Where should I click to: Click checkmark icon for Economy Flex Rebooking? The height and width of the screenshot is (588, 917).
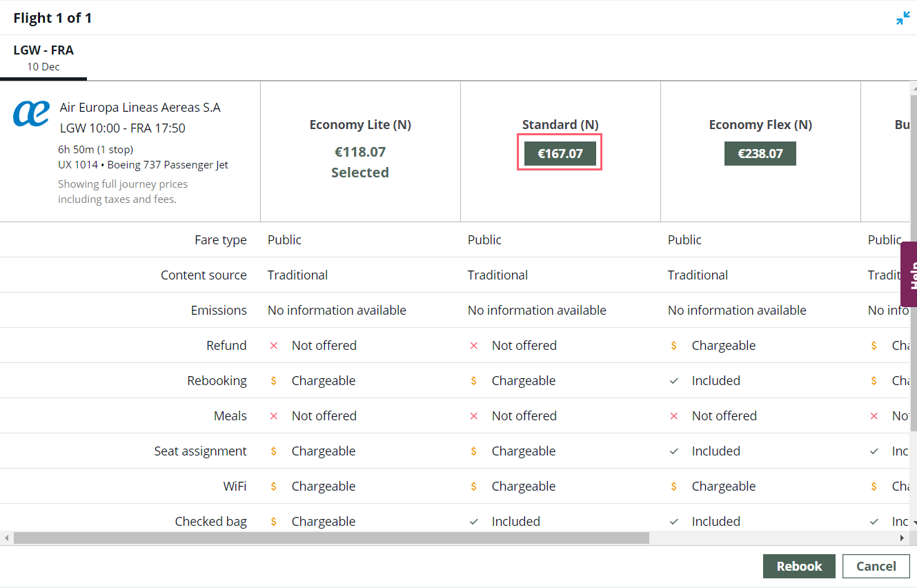674,381
